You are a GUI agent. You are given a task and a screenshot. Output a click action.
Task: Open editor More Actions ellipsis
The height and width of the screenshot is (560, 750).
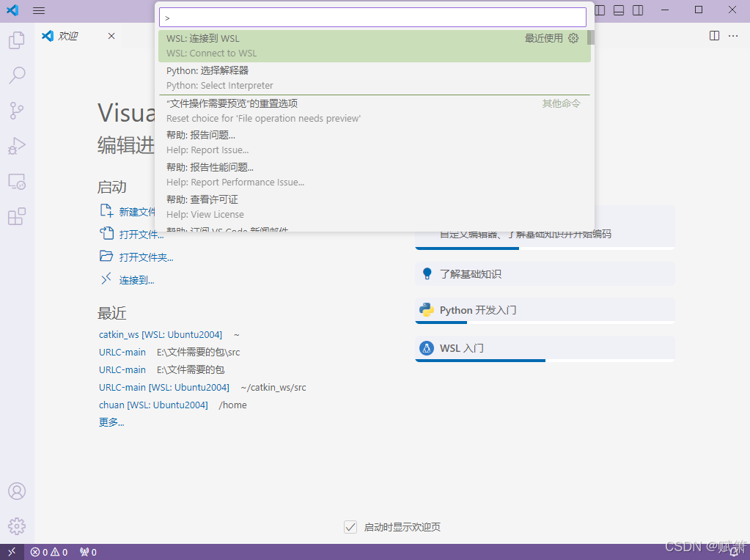click(733, 36)
